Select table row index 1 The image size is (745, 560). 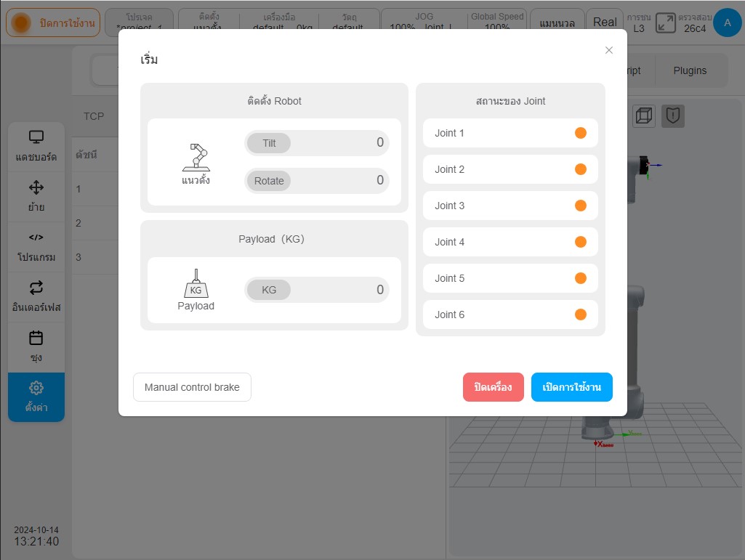coord(95,189)
